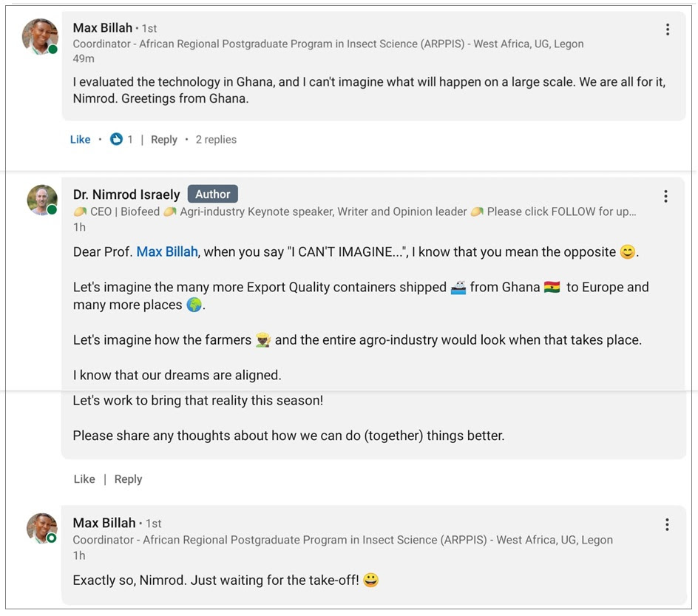The width and height of the screenshot is (698, 616).
Task: Open Max Billah's name on the top comment
Action: 103,28
